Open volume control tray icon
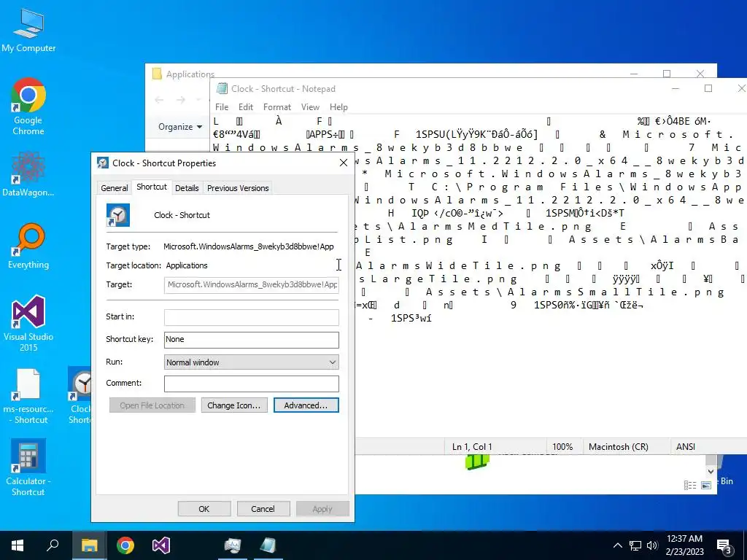This screenshot has height=560, width=747. pos(652,545)
